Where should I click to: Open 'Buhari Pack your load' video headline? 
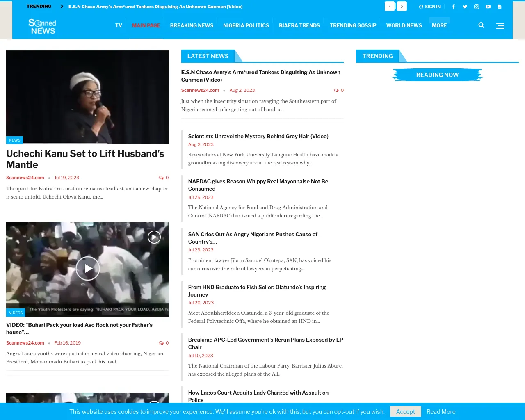tap(80, 329)
